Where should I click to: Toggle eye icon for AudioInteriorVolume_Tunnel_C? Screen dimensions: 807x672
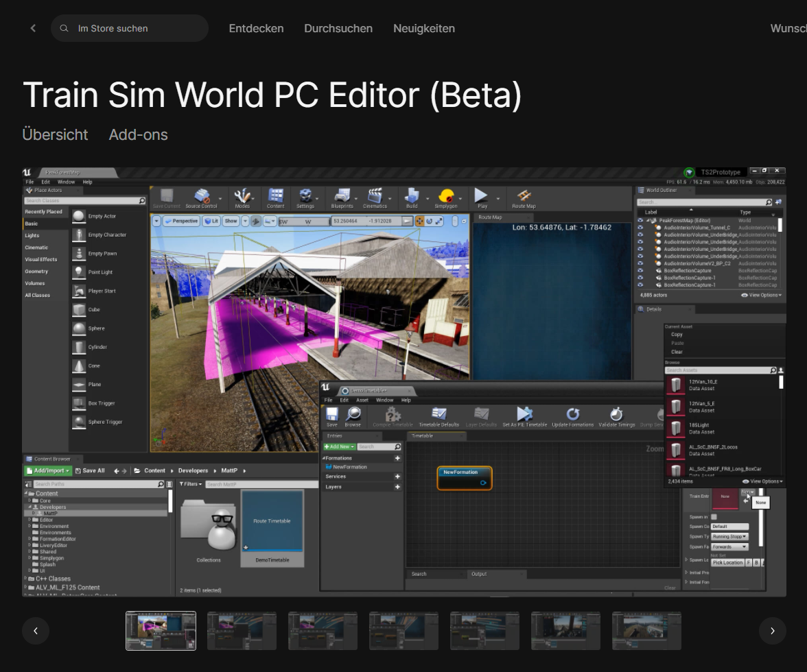[x=640, y=228]
